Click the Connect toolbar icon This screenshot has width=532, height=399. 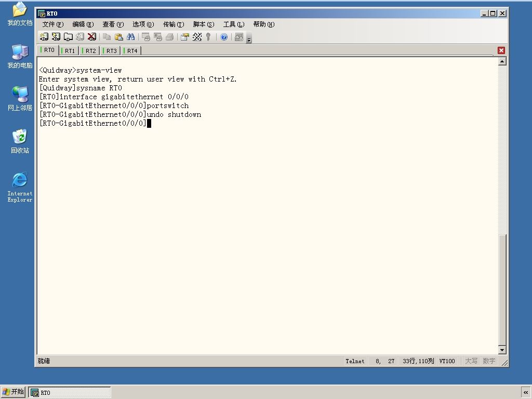(44, 37)
